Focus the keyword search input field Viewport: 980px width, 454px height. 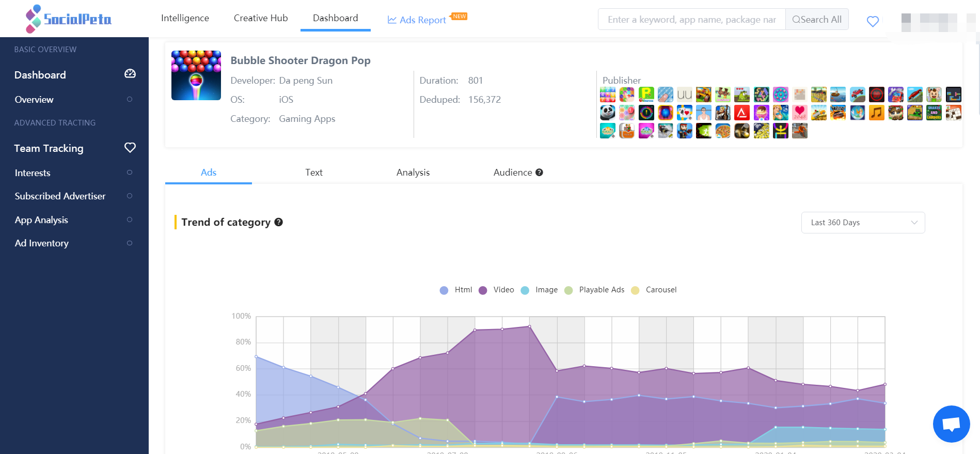692,19
